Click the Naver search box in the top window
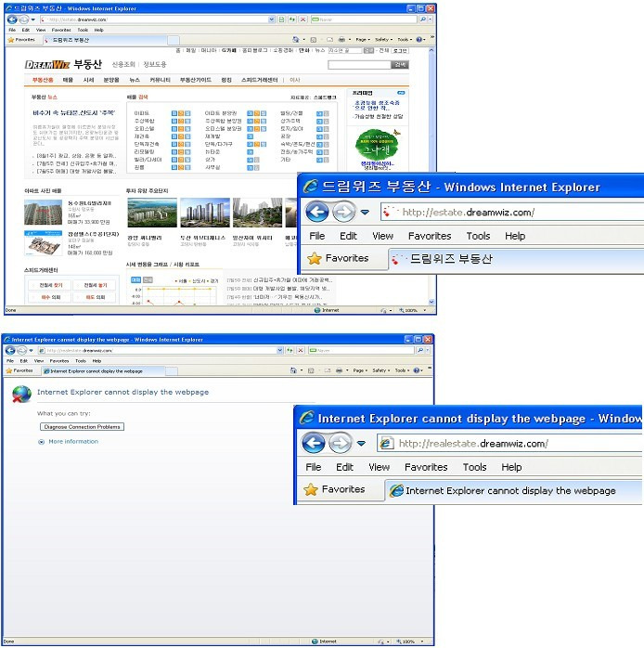This screenshot has width=644, height=648. pyautogui.click(x=364, y=19)
